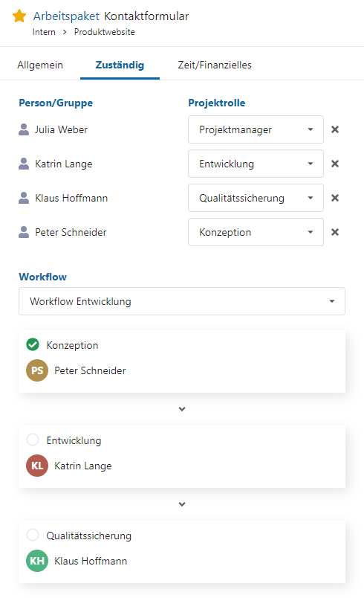The height and width of the screenshot is (598, 364).
Task: Open the Projektmanager role dropdown
Action: [256, 129]
